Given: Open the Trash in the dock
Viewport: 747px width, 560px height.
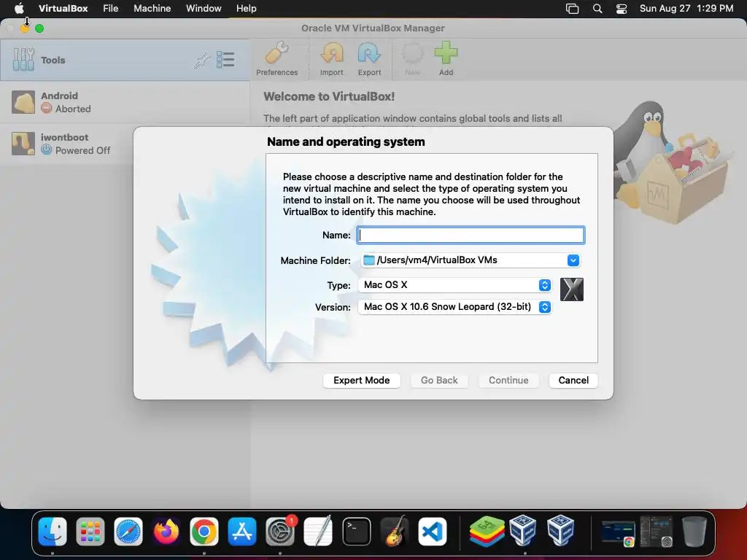Looking at the screenshot, I should point(694,532).
